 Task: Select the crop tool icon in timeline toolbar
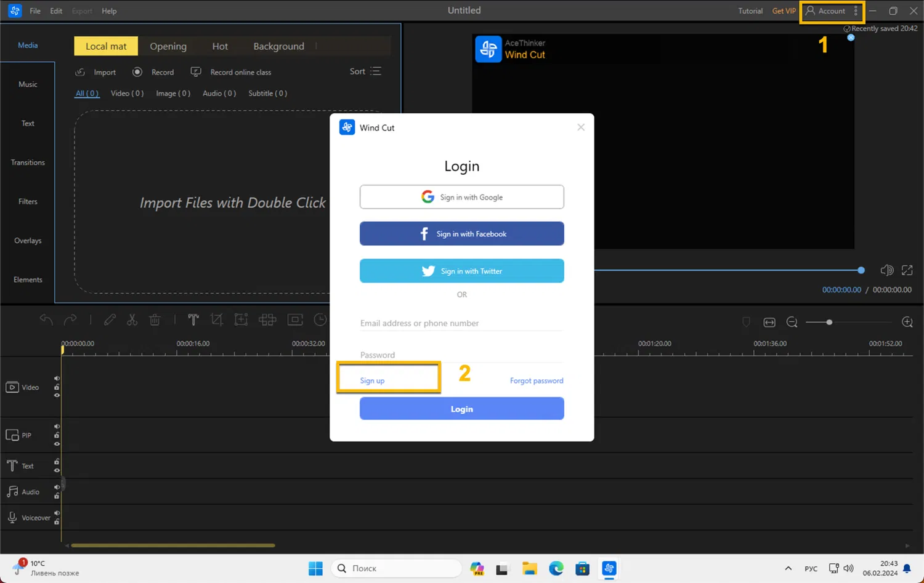[x=216, y=320]
